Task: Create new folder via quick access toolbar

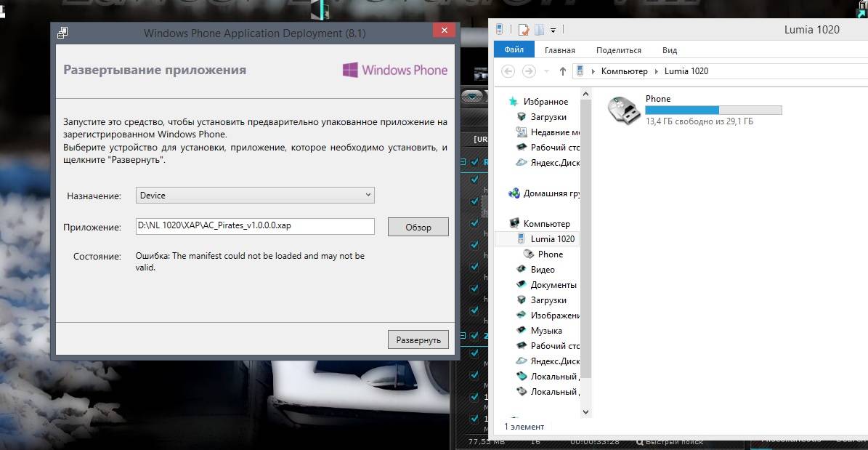Action: pos(540,29)
